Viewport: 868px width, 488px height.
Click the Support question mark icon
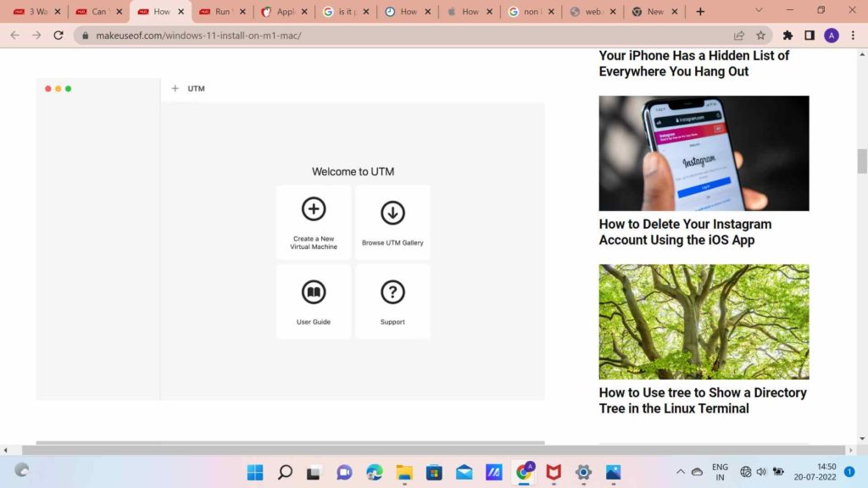[x=392, y=292]
